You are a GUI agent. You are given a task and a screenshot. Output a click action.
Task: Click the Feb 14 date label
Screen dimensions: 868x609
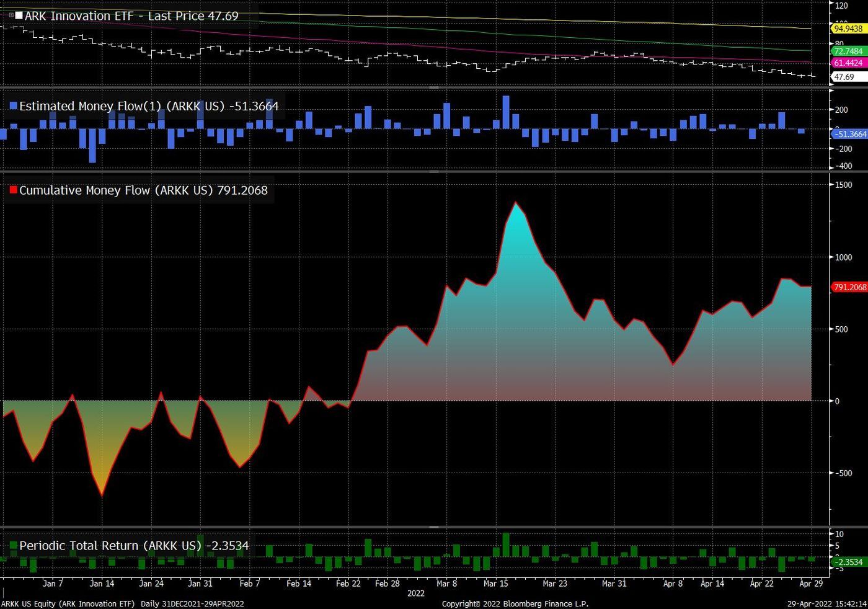299,584
